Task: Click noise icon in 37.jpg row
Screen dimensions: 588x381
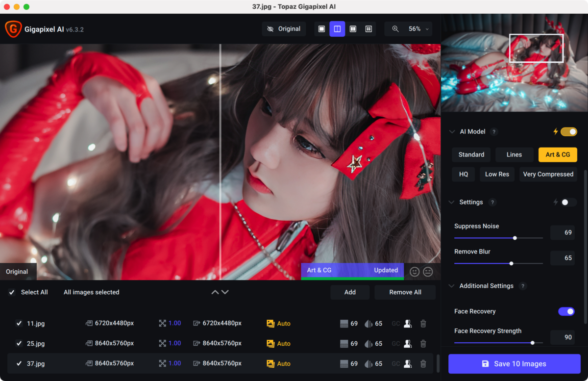Action: [x=344, y=364]
